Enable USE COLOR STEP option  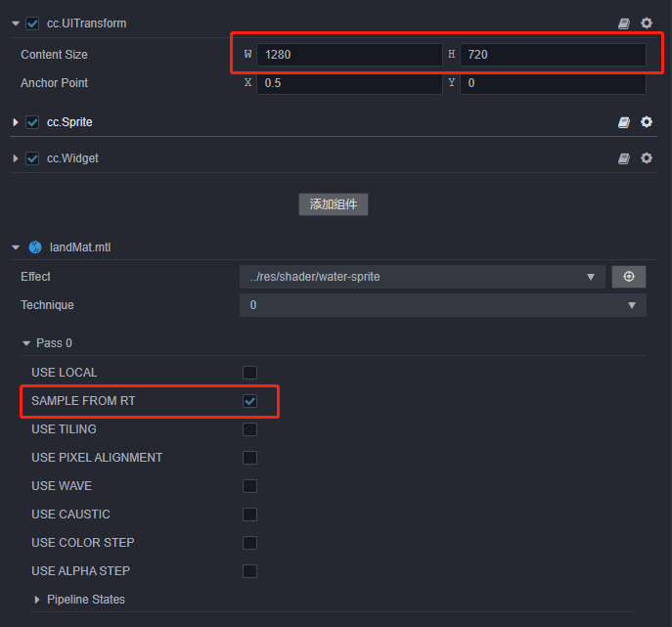249,543
